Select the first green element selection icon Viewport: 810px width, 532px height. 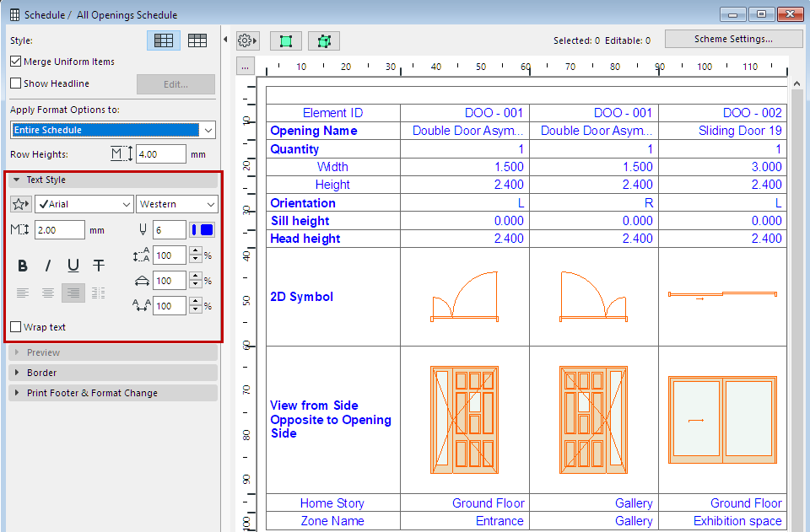pyautogui.click(x=285, y=40)
